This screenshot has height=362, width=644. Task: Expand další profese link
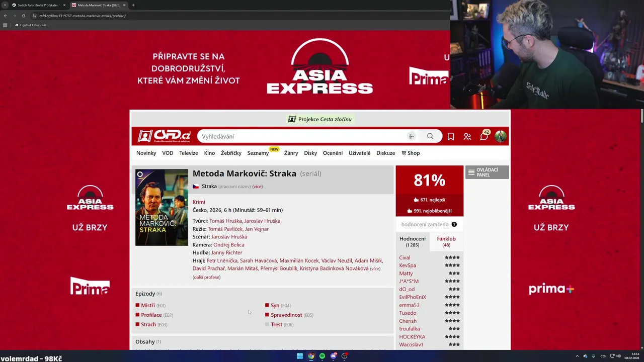click(x=206, y=277)
